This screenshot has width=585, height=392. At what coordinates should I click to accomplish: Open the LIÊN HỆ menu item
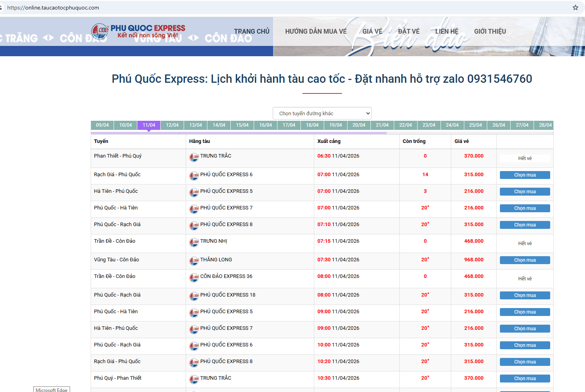click(446, 31)
